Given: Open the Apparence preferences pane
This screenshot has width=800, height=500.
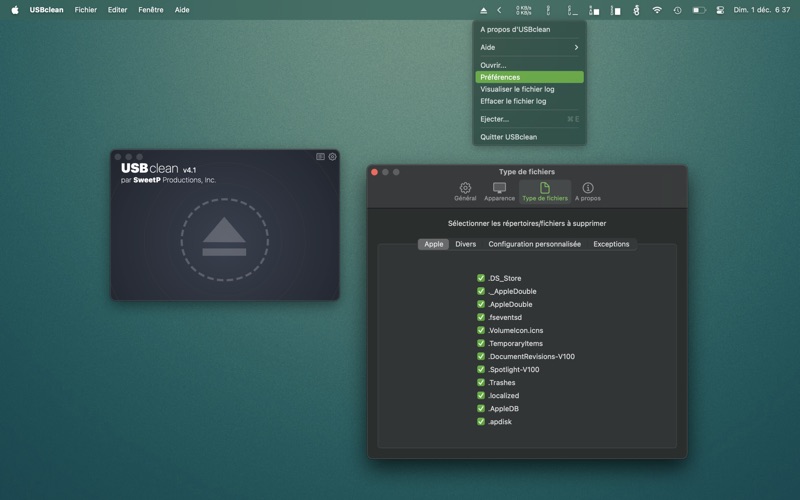Looking at the screenshot, I should coord(499,192).
